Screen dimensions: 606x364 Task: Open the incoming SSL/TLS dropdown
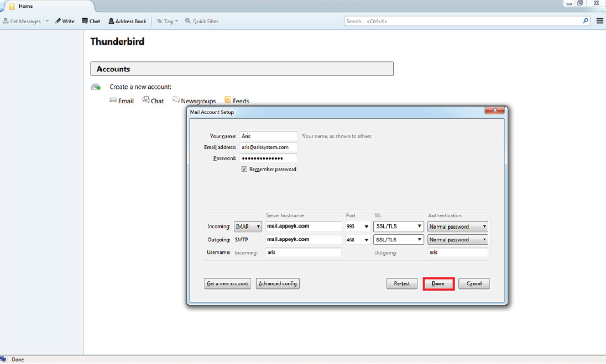398,226
